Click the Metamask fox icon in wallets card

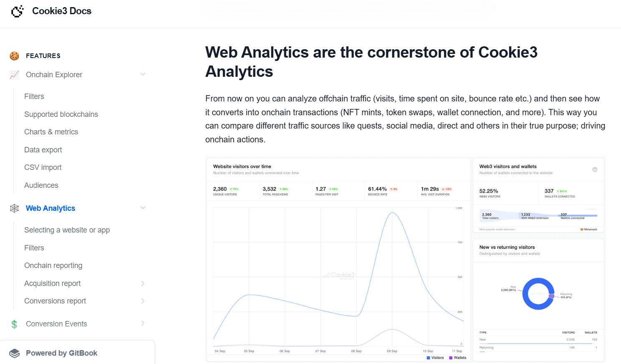(x=582, y=229)
